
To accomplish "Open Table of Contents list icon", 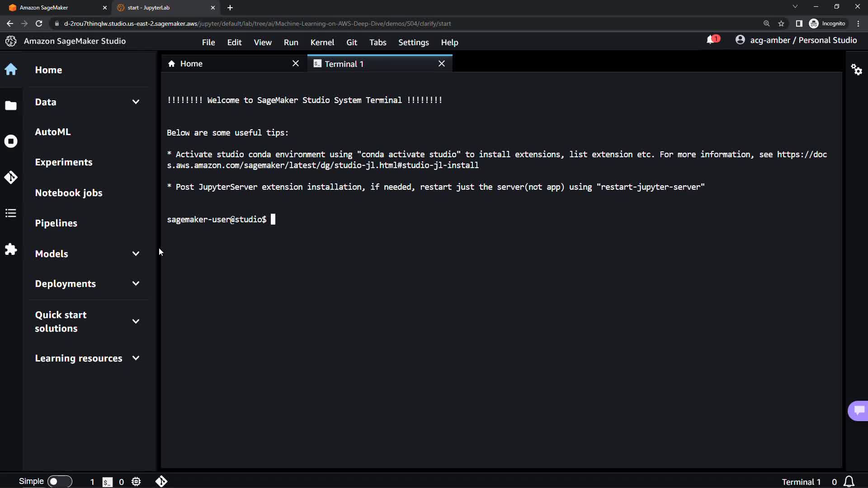I will pyautogui.click(x=11, y=213).
